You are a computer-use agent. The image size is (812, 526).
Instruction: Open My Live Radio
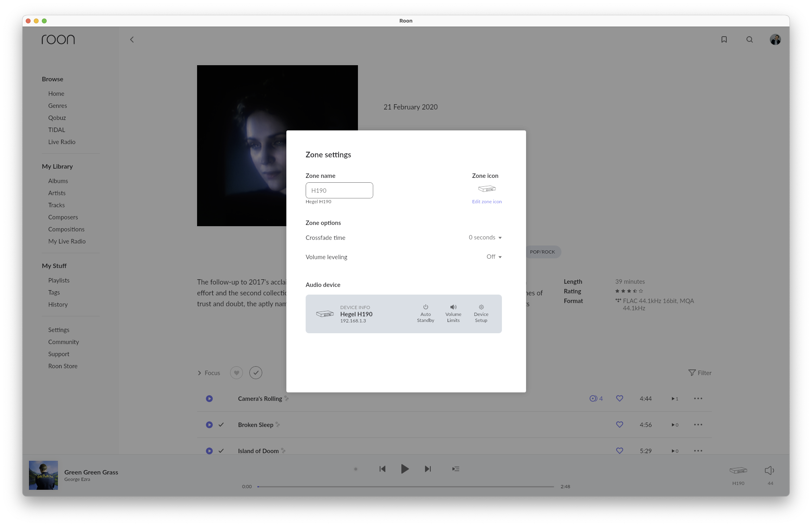point(67,241)
